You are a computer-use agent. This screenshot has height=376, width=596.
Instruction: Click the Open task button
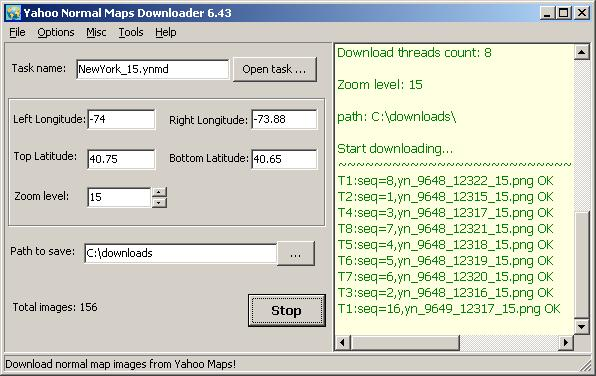pos(275,69)
